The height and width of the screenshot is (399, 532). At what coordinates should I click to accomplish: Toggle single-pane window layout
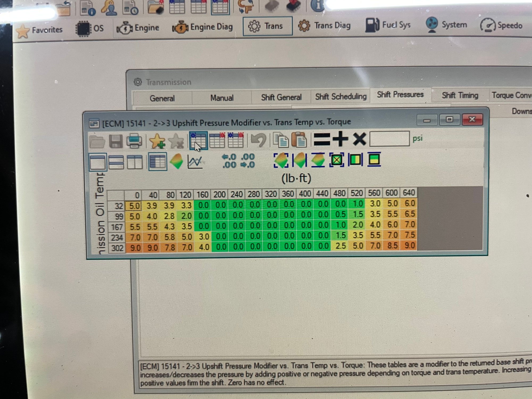[x=98, y=162]
